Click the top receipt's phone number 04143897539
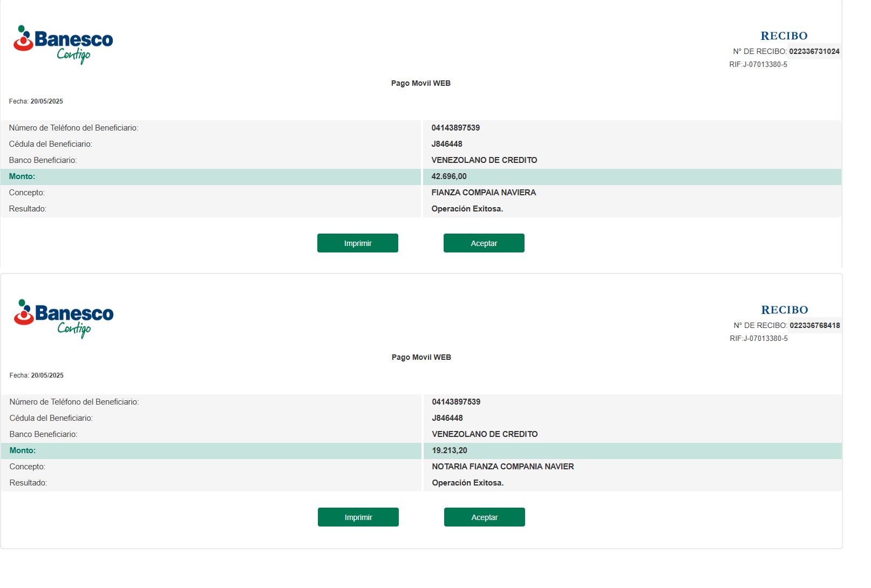871x588 pixels. point(455,128)
